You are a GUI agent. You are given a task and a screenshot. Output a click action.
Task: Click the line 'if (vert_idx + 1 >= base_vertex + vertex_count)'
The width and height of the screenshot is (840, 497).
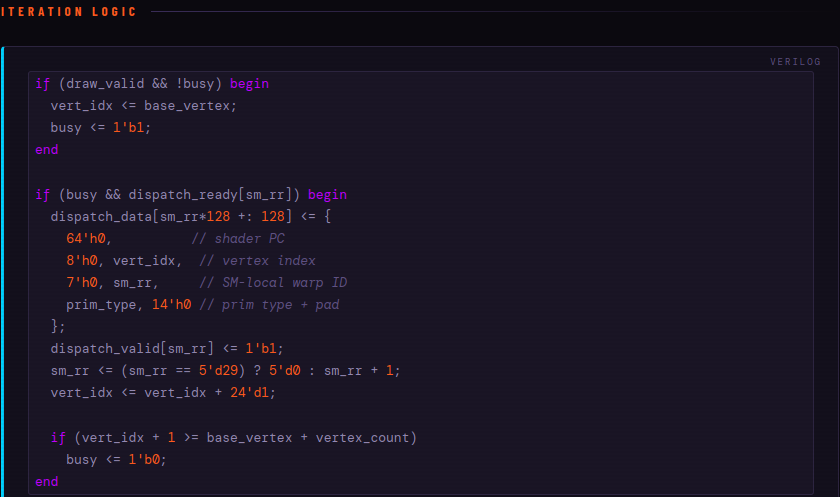tap(234, 438)
